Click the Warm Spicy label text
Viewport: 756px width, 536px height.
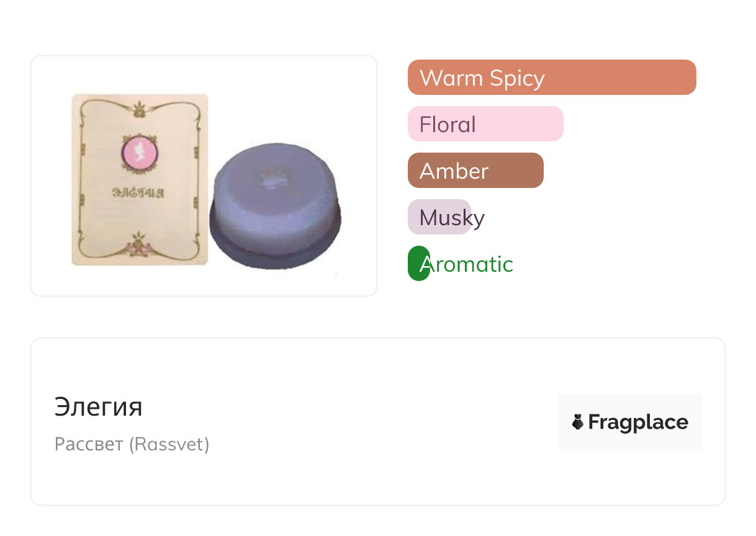click(482, 78)
